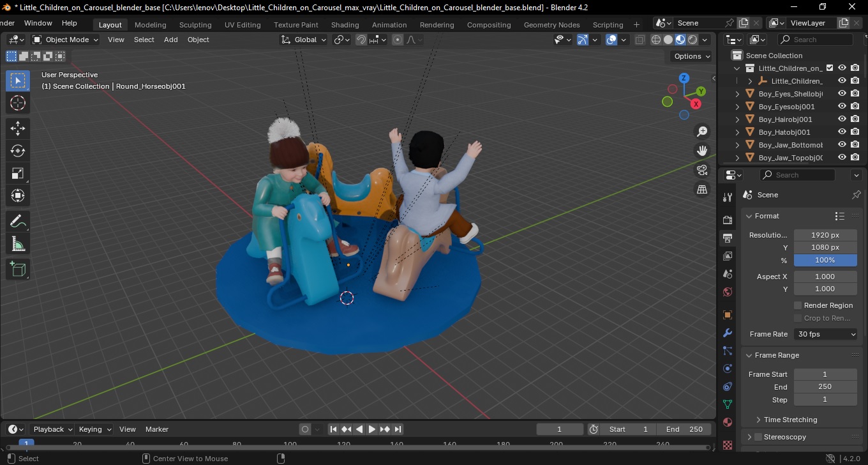Activate the Move tool
The height and width of the screenshot is (465, 868).
(18, 128)
